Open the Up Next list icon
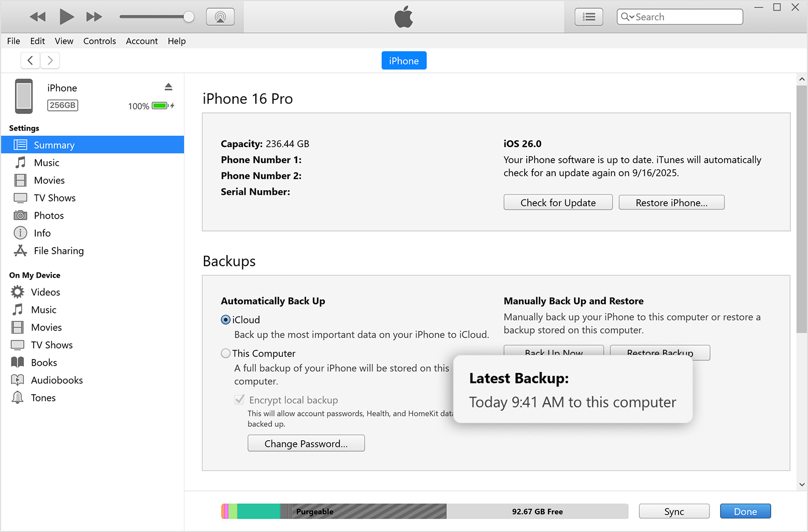This screenshot has height=532, width=808. [x=588, y=16]
